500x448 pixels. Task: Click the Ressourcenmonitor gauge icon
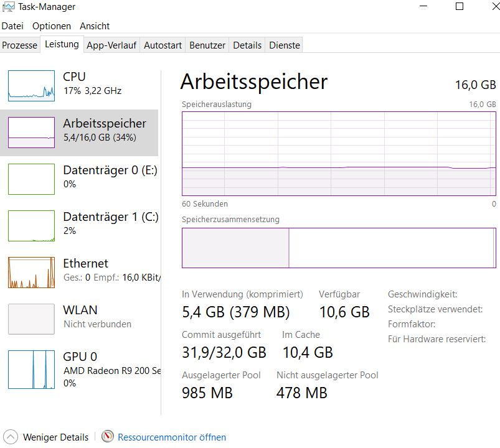pyautogui.click(x=108, y=437)
